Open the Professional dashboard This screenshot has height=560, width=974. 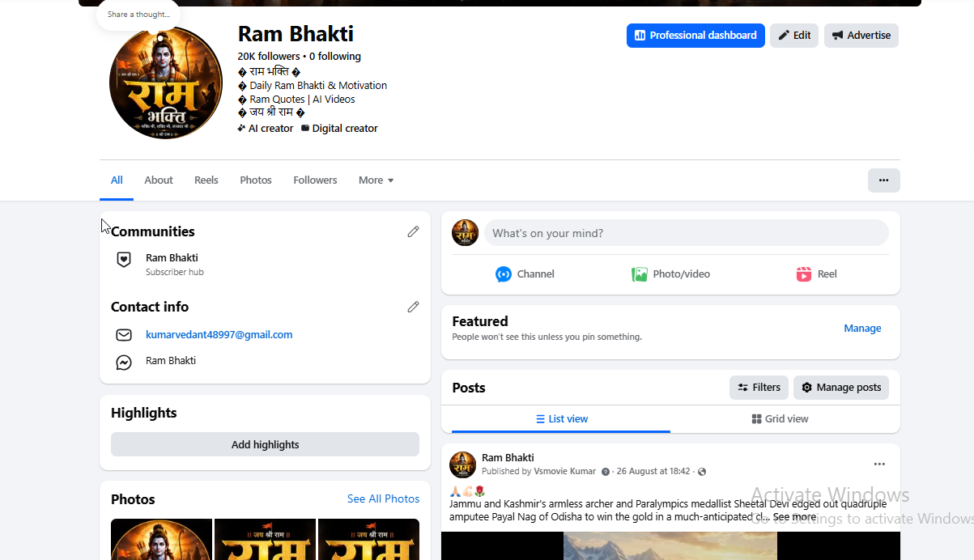pos(695,36)
